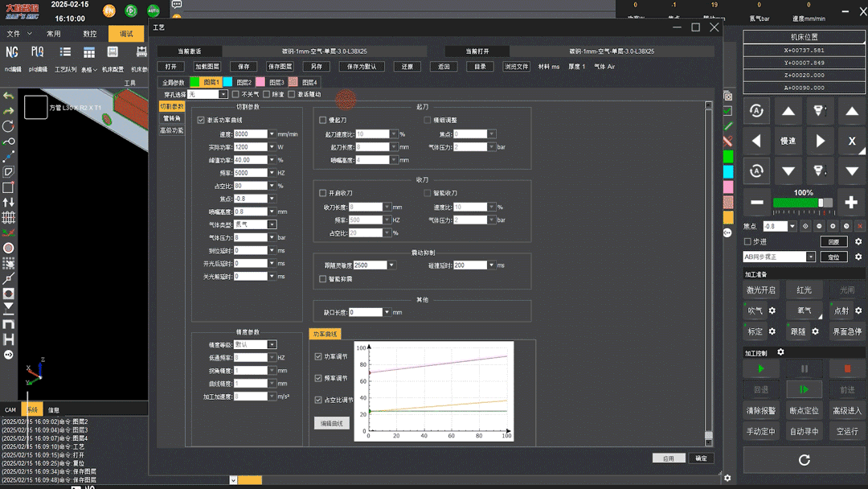Click the green 100% speed slider bar
The image size is (868, 489).
(796, 203)
